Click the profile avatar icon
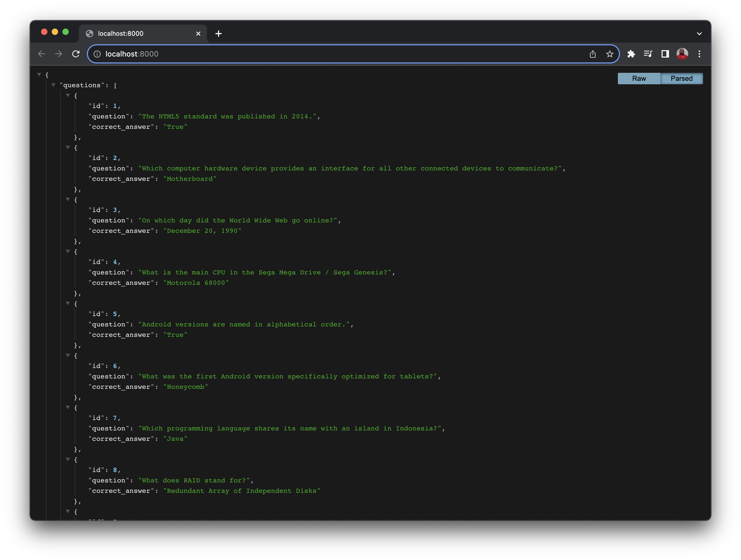741x560 pixels. pyautogui.click(x=682, y=54)
